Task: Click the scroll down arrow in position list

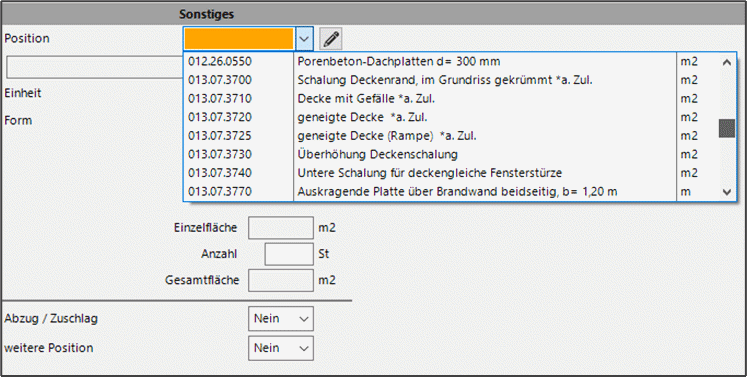Action: pyautogui.click(x=727, y=192)
